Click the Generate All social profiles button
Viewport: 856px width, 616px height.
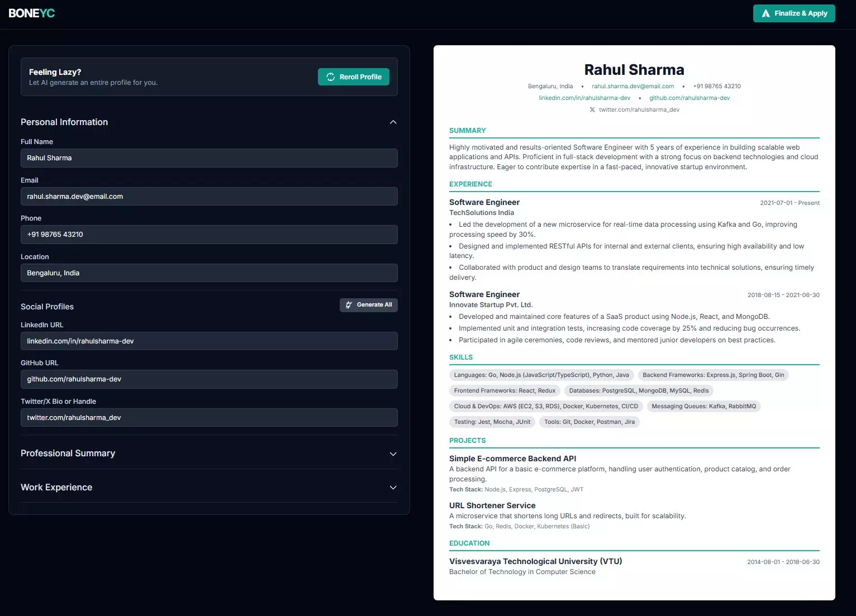(x=369, y=305)
